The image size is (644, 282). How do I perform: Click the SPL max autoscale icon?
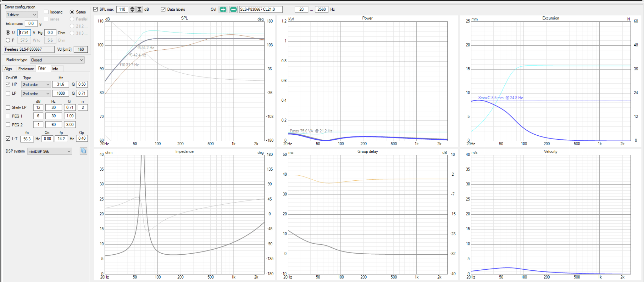(139, 9)
